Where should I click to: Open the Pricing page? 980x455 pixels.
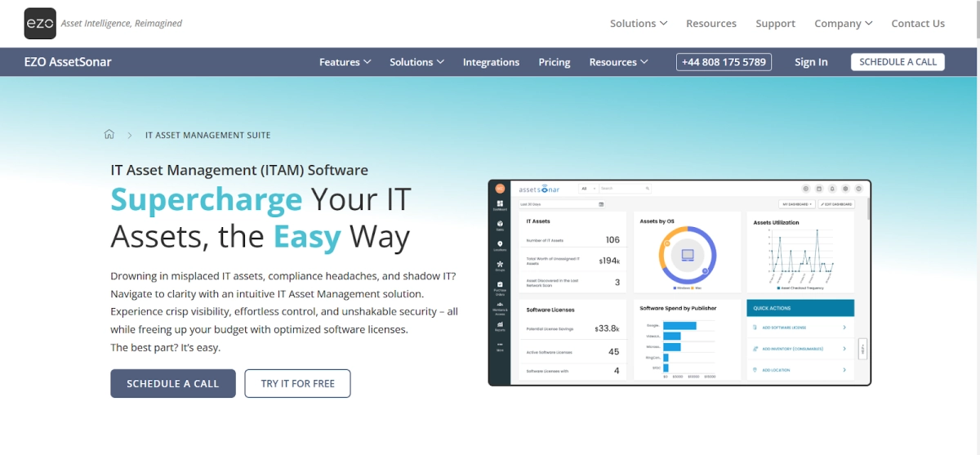coord(555,62)
